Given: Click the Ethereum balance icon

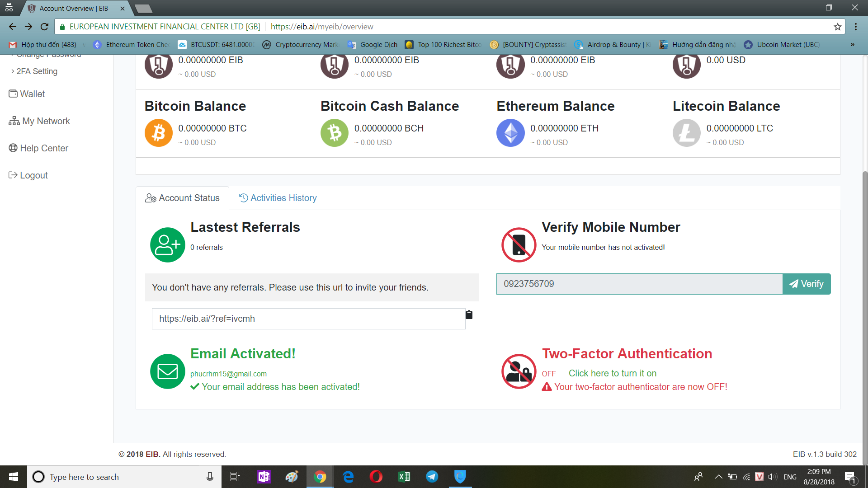Looking at the screenshot, I should click(x=510, y=133).
